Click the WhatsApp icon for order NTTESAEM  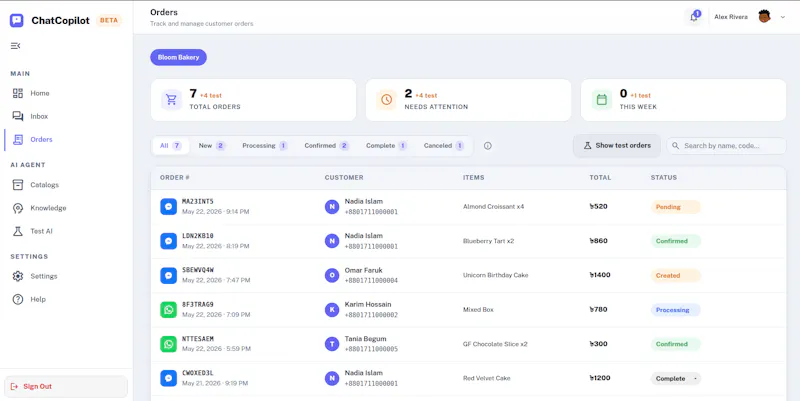168,344
